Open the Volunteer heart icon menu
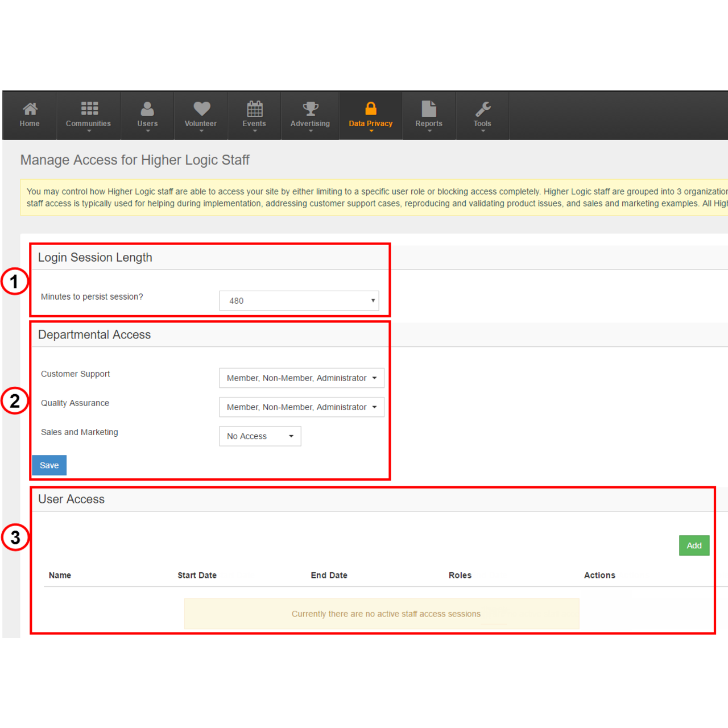The height and width of the screenshot is (728, 728). click(x=201, y=109)
